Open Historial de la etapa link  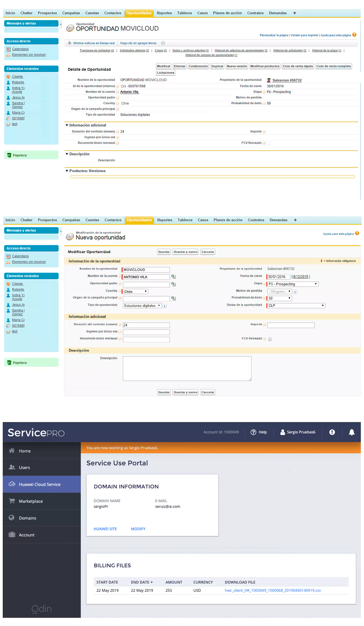[327, 50]
